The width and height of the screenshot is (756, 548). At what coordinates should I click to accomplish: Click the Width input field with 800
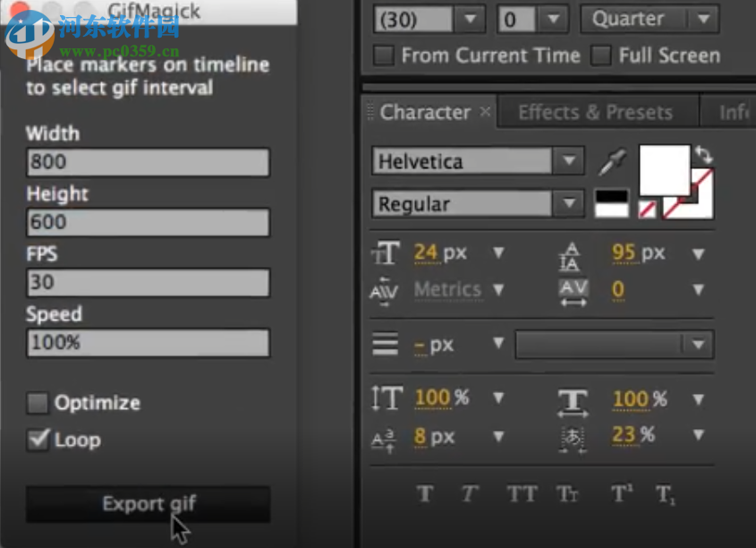click(x=148, y=162)
